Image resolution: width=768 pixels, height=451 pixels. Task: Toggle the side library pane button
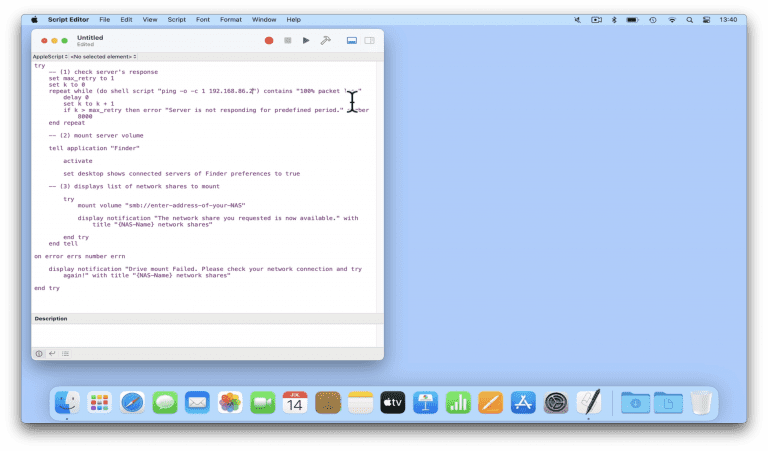click(x=370, y=41)
